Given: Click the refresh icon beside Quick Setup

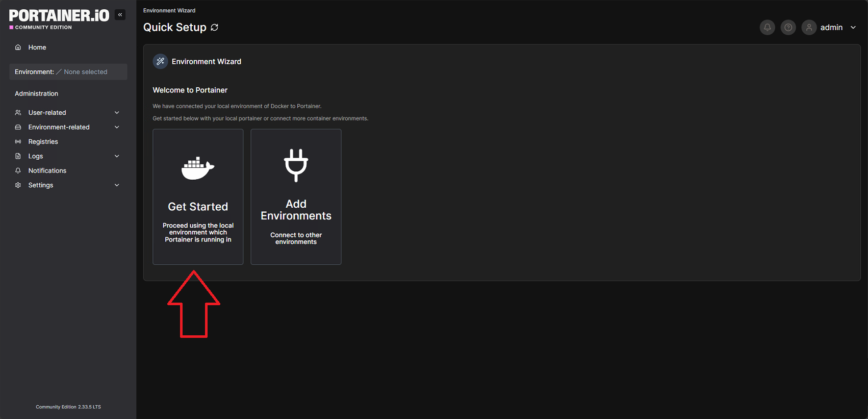Looking at the screenshot, I should click(215, 28).
